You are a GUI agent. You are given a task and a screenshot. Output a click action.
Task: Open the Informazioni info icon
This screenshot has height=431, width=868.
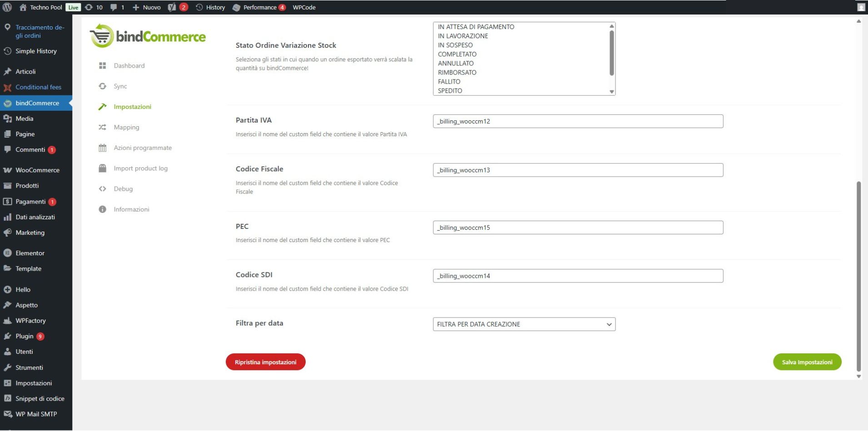point(103,209)
